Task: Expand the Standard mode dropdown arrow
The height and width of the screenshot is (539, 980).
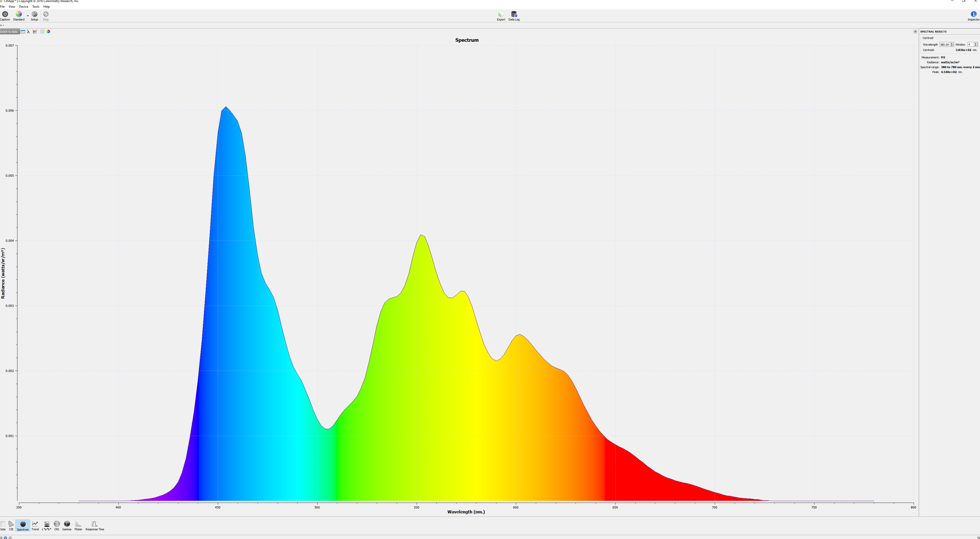Action: pos(28,16)
